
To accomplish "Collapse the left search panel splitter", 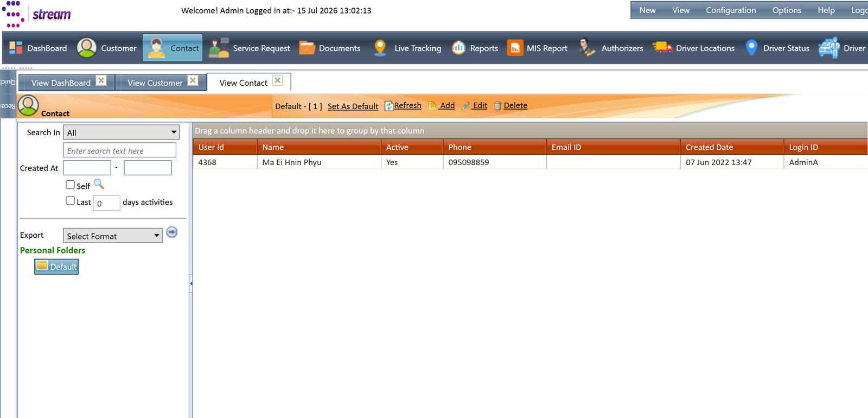I will point(191,283).
